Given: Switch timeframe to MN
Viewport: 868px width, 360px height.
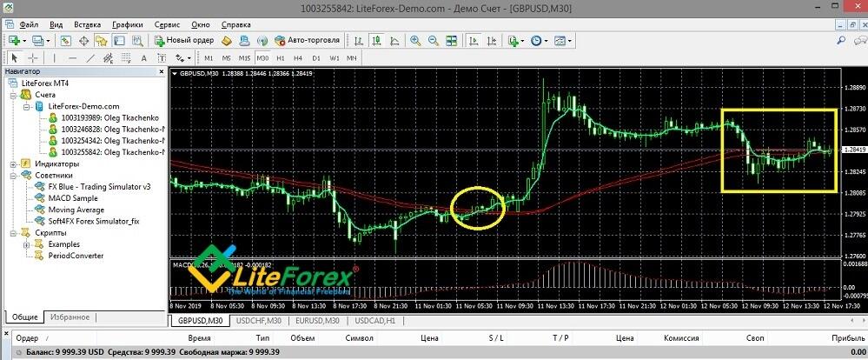Looking at the screenshot, I should (x=352, y=57).
